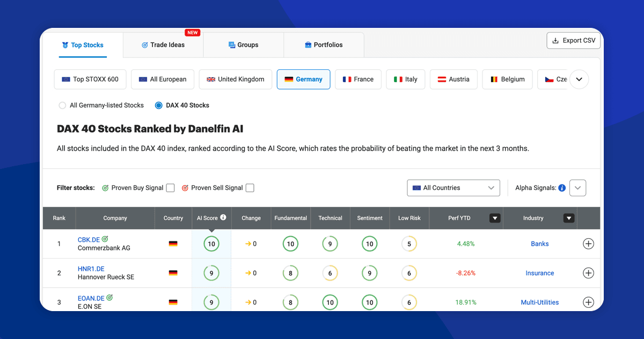Sort by the Rank column header
Screen dimensions: 644x339
click(59, 218)
